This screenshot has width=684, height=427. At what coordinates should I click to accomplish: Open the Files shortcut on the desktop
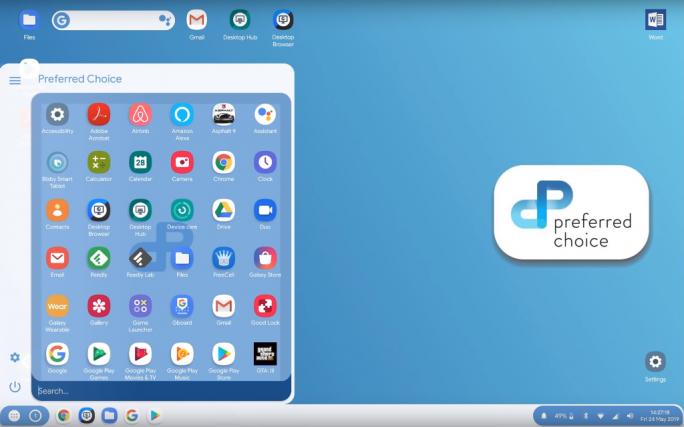(x=29, y=20)
